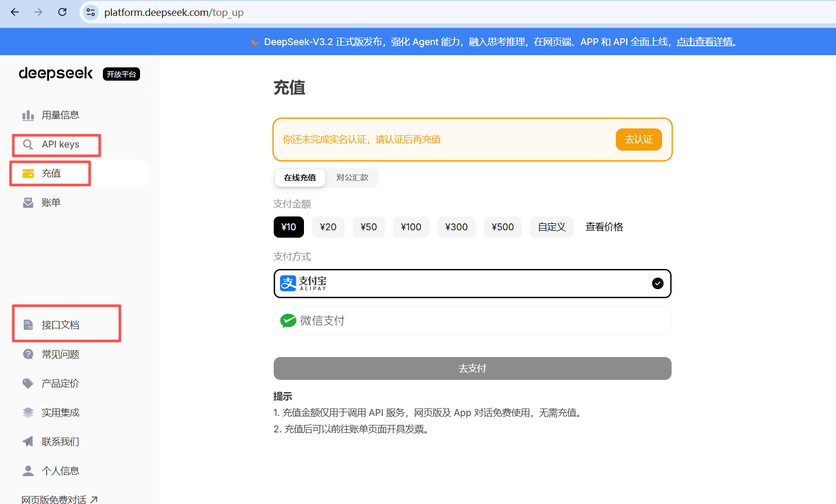Click the browser forward arrow
836x504 pixels.
(x=38, y=12)
